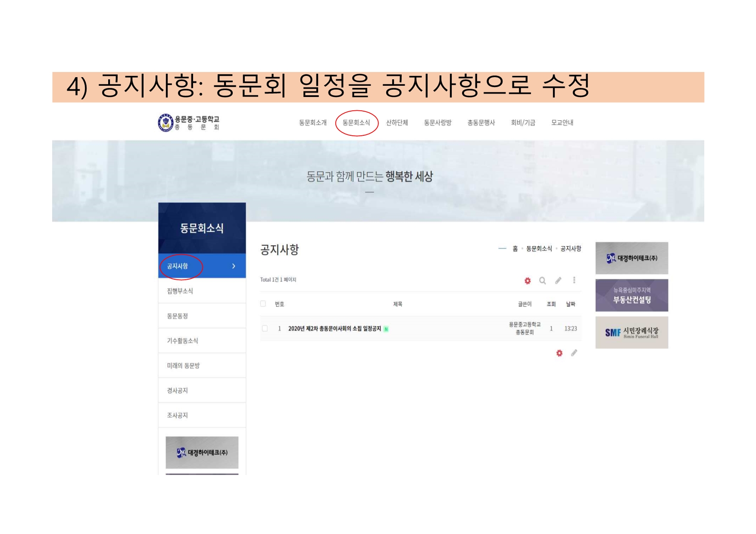
Task: Open the 대경하이테크 banner under sidebar
Action: pos(202,453)
